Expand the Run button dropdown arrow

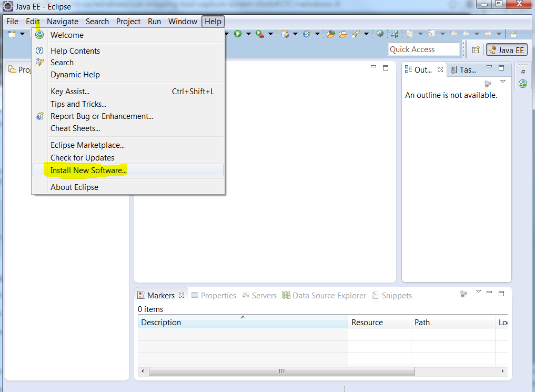click(x=247, y=34)
